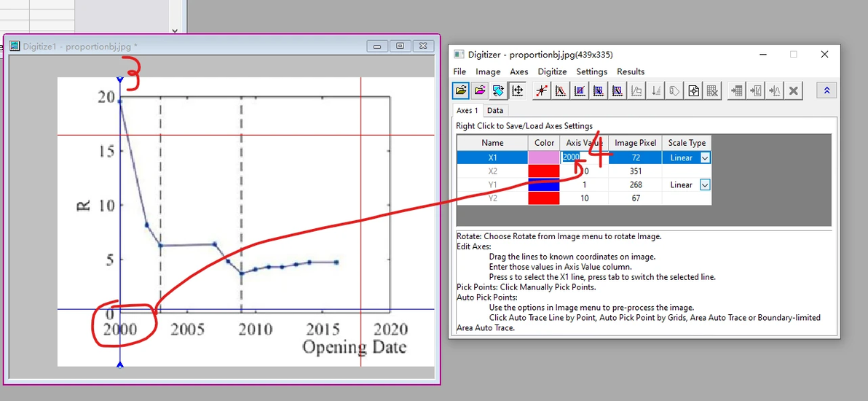Viewport: 868px width, 401px height.
Task: Click the X1 pink color swatch
Action: 544,157
